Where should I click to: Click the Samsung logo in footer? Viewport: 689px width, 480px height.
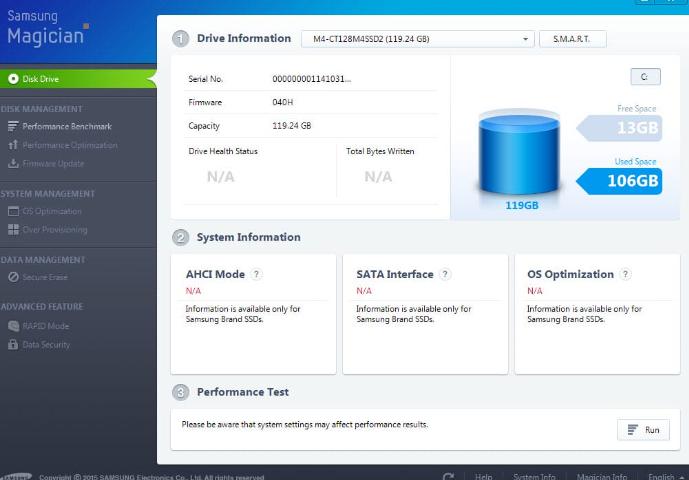[16, 476]
